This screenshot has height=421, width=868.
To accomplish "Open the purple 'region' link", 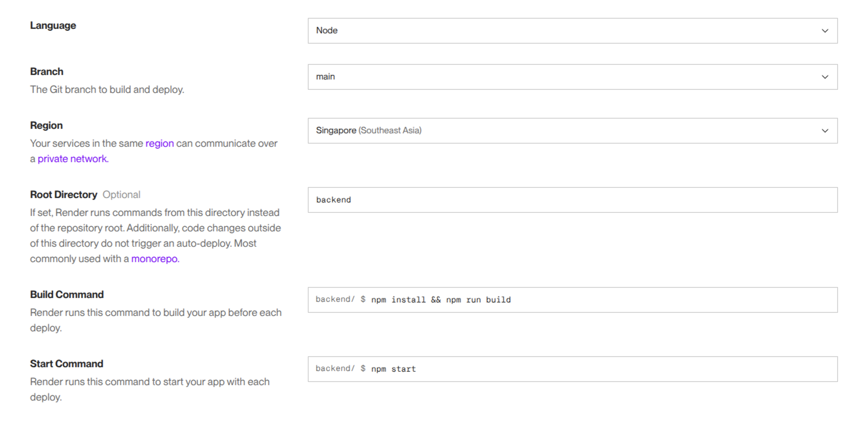I will tap(159, 143).
